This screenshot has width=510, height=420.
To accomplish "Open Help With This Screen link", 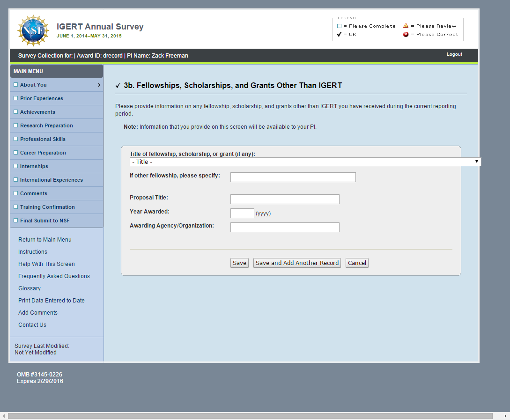I will click(x=46, y=264).
